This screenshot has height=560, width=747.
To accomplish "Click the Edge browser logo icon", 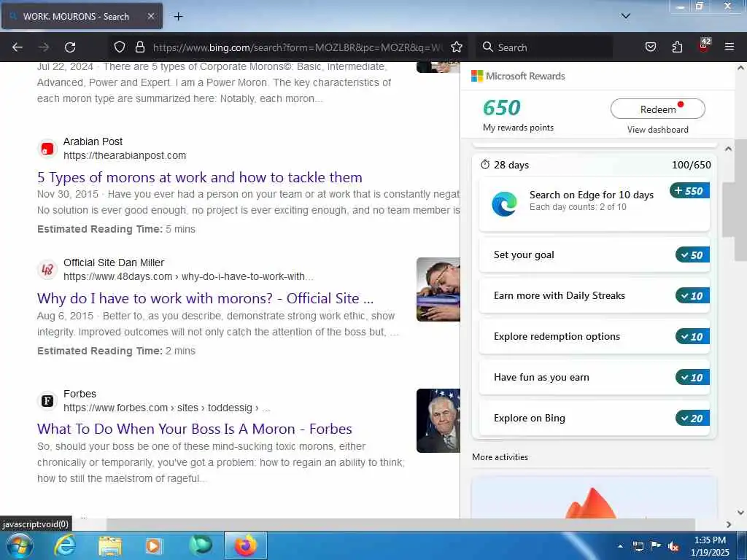I will 504,204.
